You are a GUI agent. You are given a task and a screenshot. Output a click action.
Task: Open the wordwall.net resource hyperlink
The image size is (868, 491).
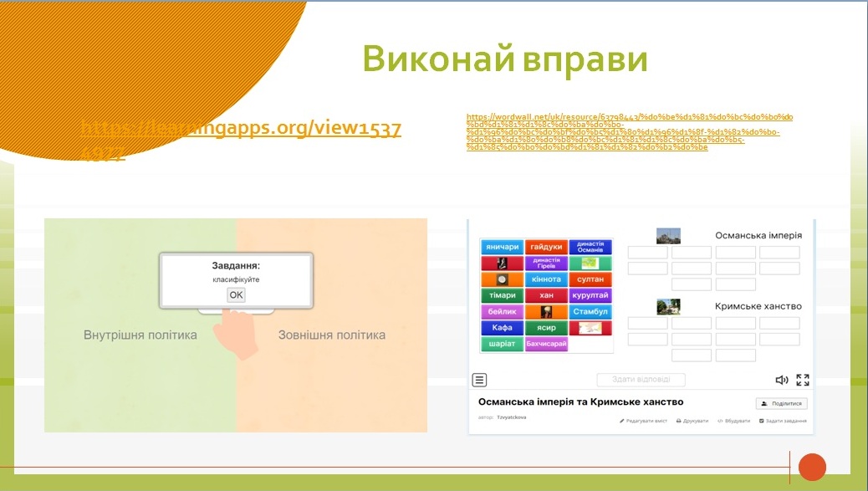[630, 132]
